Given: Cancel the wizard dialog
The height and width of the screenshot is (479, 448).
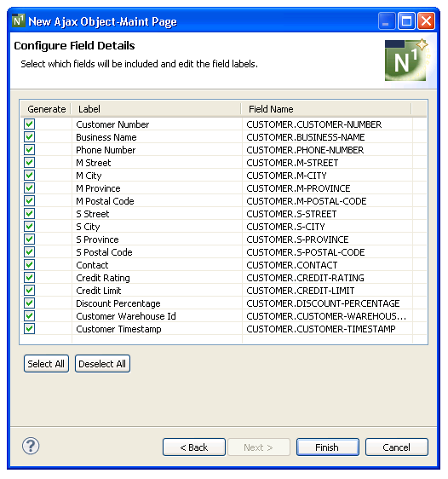Looking at the screenshot, I should tap(396, 447).
